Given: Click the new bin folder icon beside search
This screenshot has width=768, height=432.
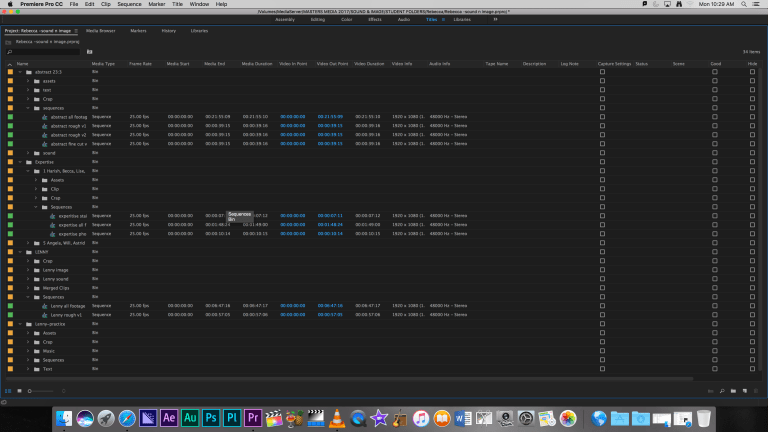Looking at the screenshot, I should (89, 51).
